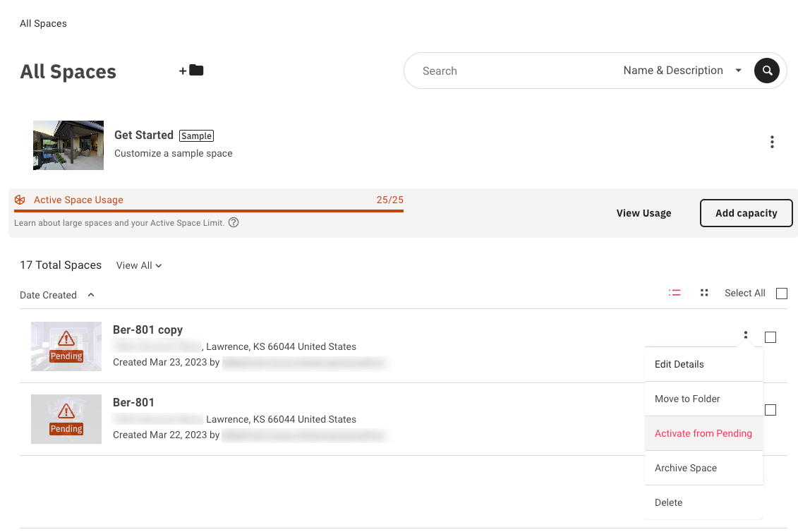Image resolution: width=798 pixels, height=532 pixels.
Task: Click the search magnifier button
Action: 767,71
